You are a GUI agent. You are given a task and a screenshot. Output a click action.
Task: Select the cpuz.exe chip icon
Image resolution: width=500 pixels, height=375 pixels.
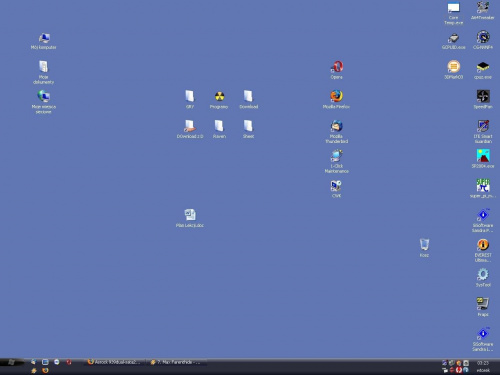click(483, 70)
